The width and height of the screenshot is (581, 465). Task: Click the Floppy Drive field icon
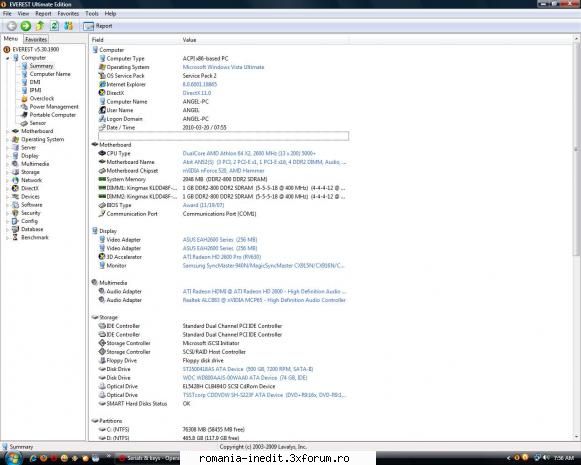(102, 360)
